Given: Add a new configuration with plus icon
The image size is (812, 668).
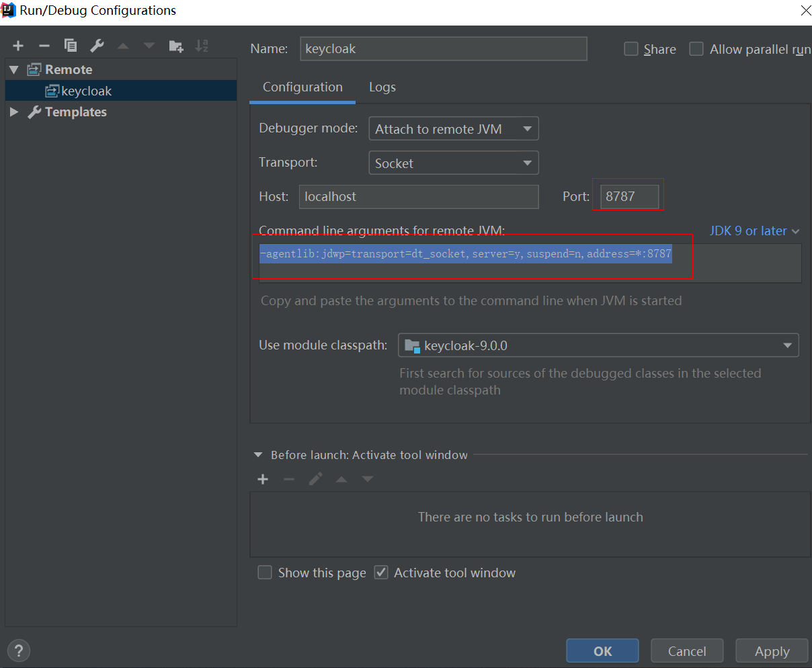Looking at the screenshot, I should pyautogui.click(x=18, y=46).
